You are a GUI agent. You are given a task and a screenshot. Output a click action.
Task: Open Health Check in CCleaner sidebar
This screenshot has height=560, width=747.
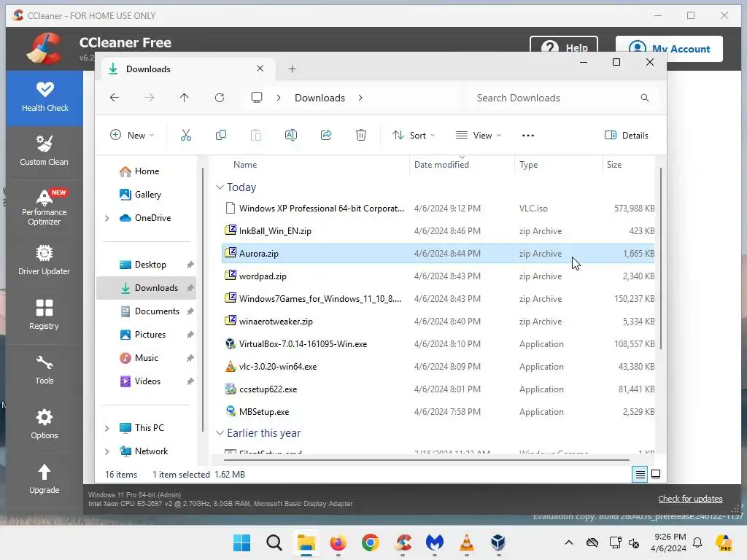(44, 98)
